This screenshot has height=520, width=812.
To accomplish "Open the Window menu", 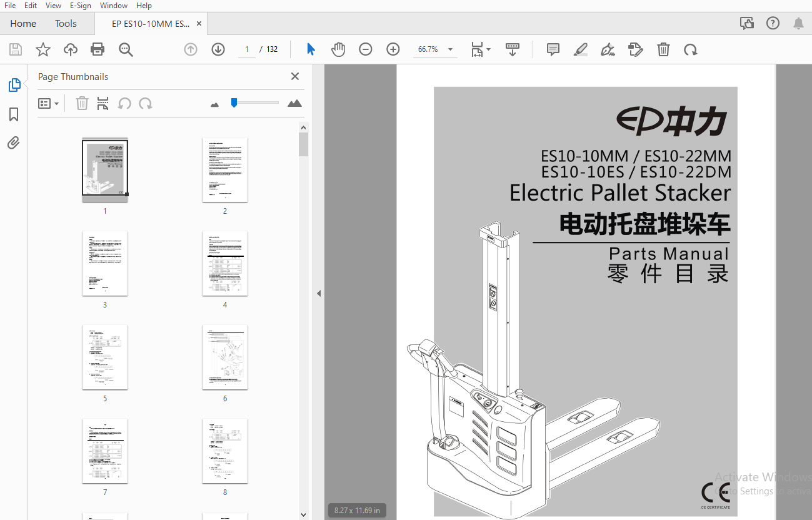I will 114,6.
